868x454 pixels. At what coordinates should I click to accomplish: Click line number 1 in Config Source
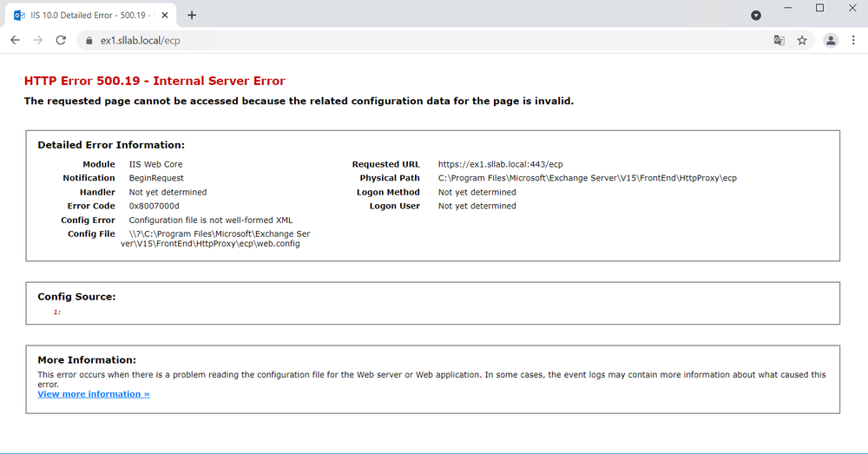coord(57,313)
